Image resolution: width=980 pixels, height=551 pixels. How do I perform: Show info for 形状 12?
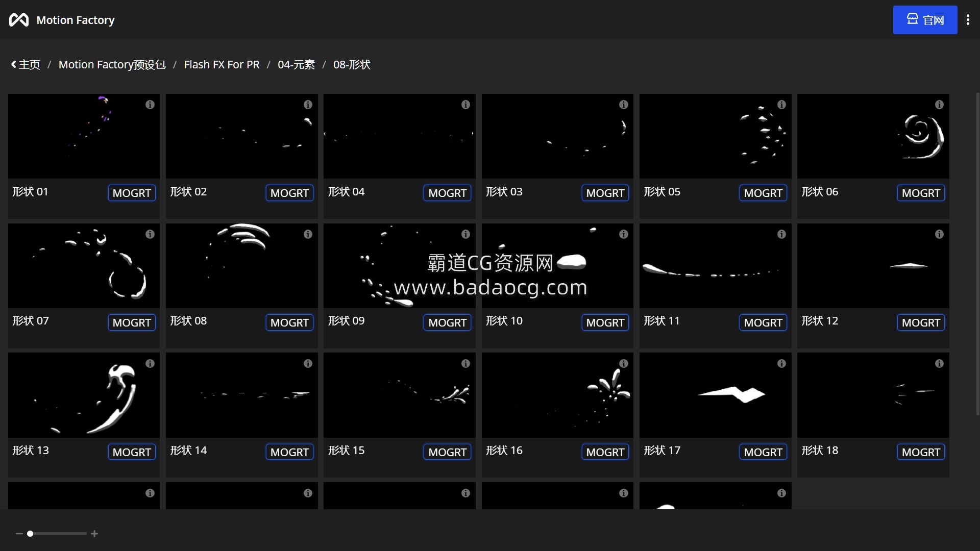pos(939,234)
